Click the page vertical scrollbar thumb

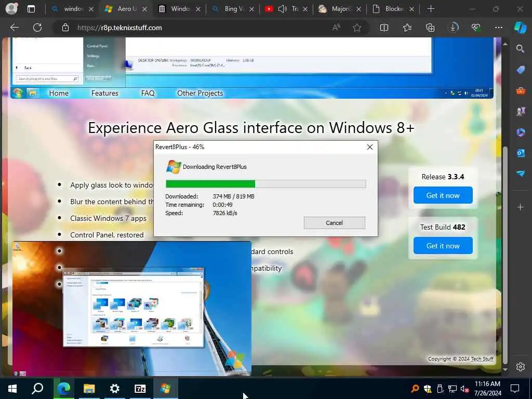[505, 255]
